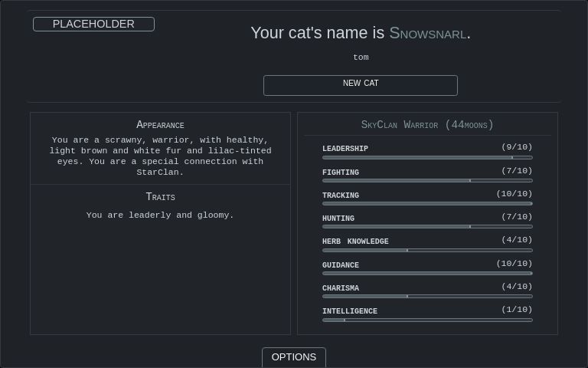Select the Intelligence progress bar
Image resolution: width=588 pixels, height=368 pixels.
click(x=427, y=320)
